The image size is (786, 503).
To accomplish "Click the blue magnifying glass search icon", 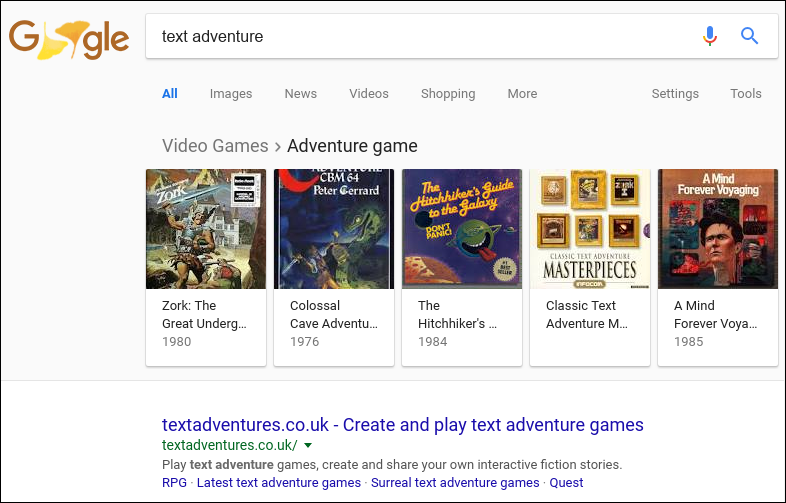I will coord(749,36).
